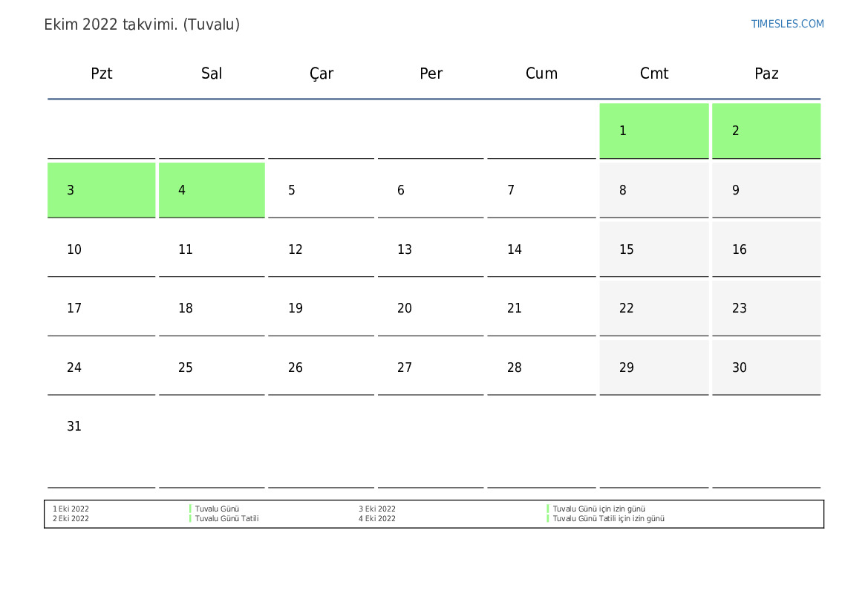
Task: Click the Pzt weekday header
Action: click(102, 74)
